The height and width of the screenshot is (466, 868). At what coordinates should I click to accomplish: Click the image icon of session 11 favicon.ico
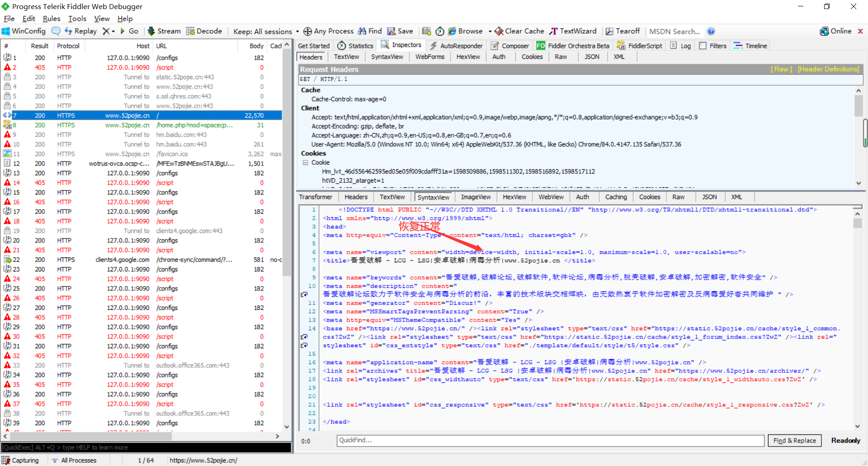click(x=7, y=154)
